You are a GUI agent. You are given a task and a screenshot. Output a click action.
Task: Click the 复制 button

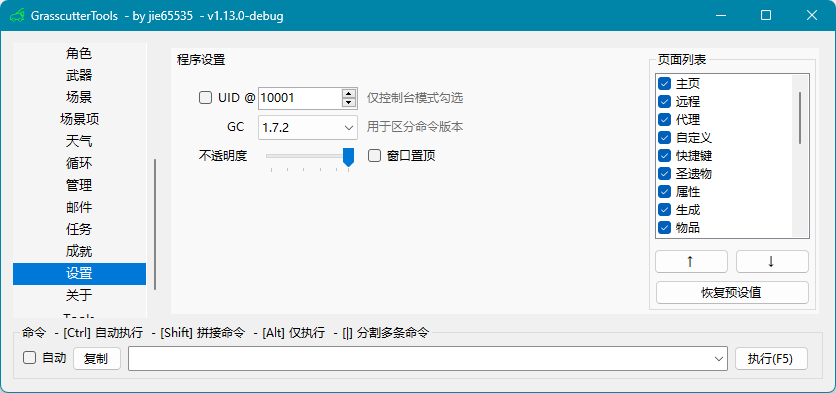97,358
